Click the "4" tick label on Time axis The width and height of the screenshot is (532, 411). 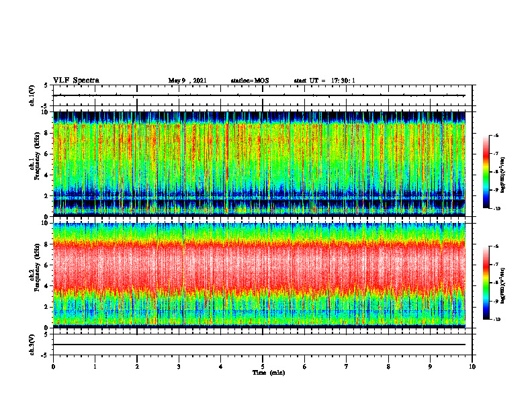[x=221, y=367]
